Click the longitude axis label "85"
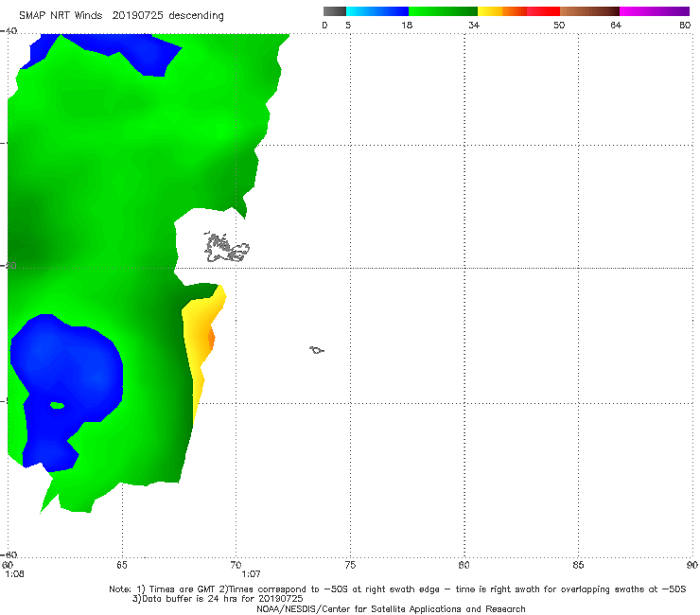700x615 pixels. pos(579,566)
